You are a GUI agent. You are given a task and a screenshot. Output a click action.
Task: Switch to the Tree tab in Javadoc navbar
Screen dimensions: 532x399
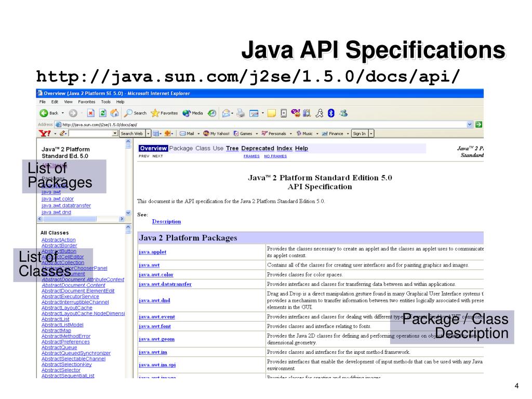click(x=232, y=148)
